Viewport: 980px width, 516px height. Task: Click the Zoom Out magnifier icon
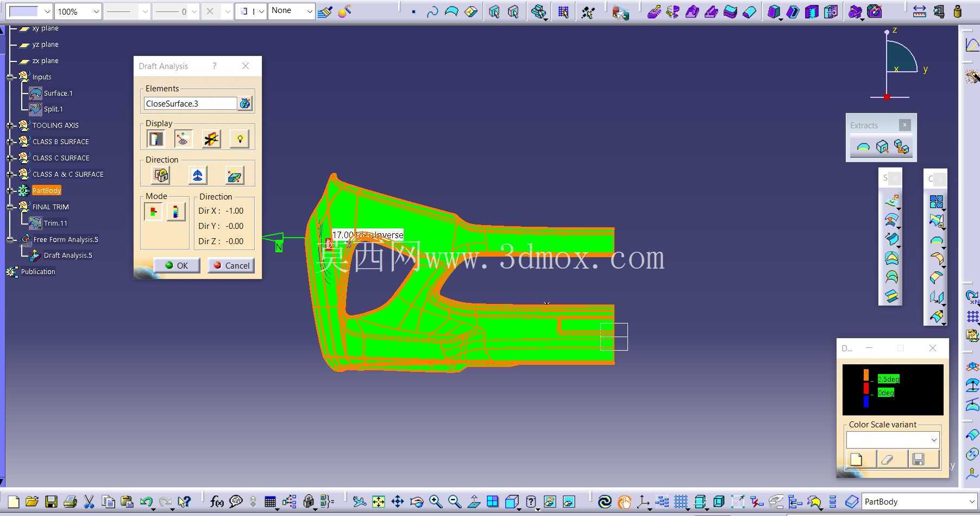(x=455, y=502)
